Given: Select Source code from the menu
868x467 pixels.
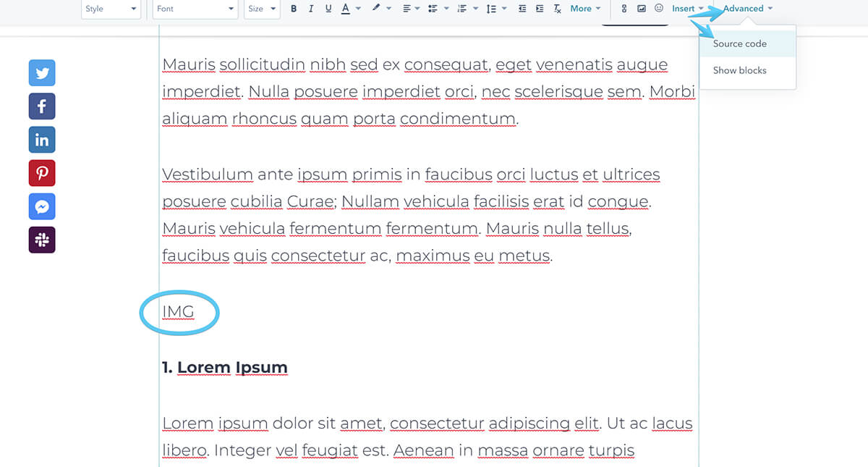Looking at the screenshot, I should point(739,43).
